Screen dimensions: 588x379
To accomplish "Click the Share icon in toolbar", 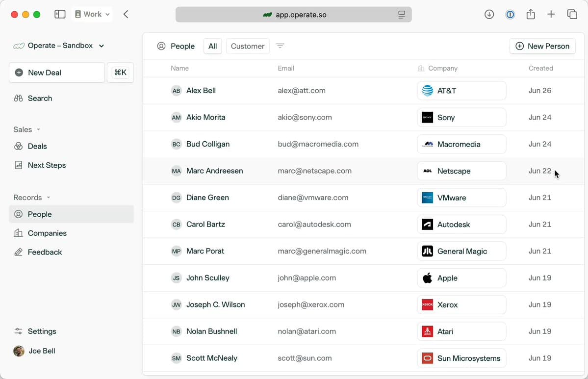I will (x=531, y=14).
